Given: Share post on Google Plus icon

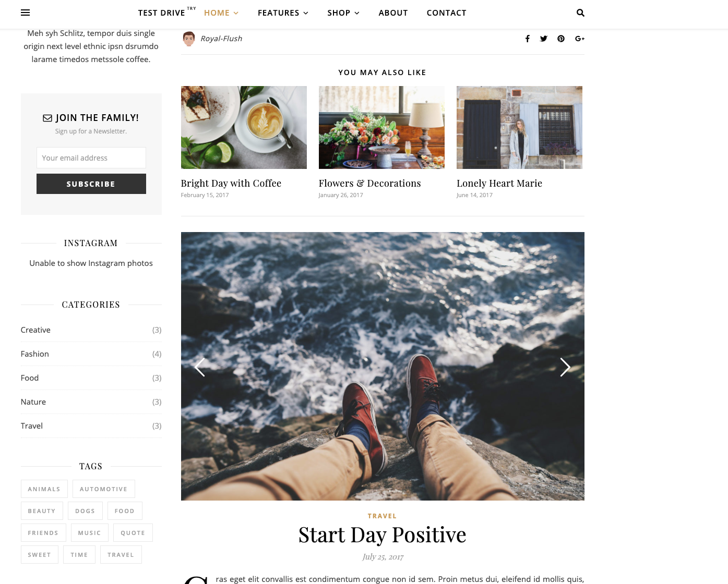Looking at the screenshot, I should (580, 39).
